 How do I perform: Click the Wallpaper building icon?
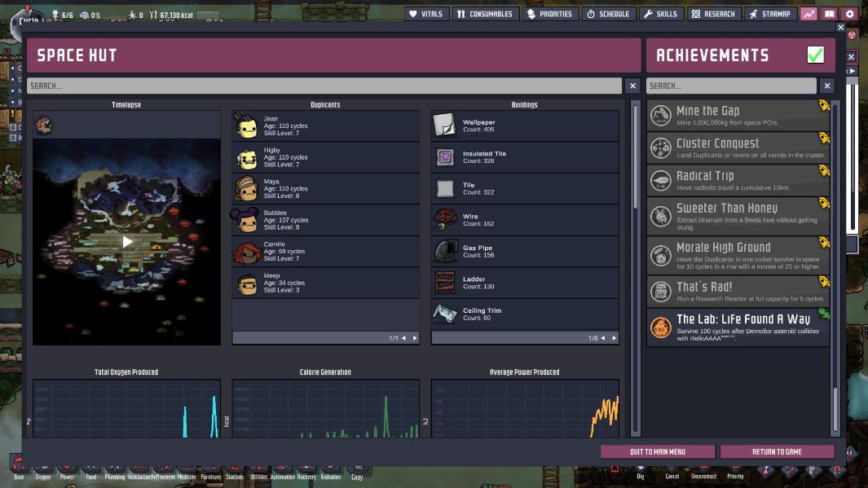tap(445, 125)
